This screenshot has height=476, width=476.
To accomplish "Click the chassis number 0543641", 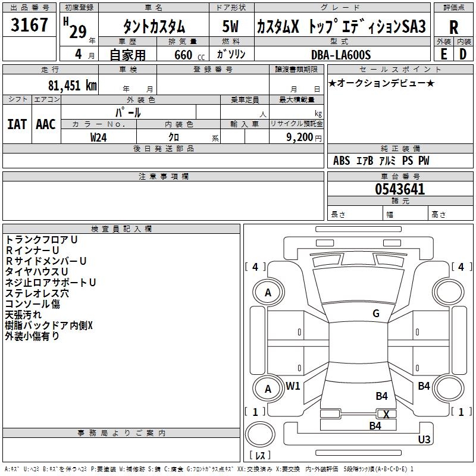I will [399, 189].
